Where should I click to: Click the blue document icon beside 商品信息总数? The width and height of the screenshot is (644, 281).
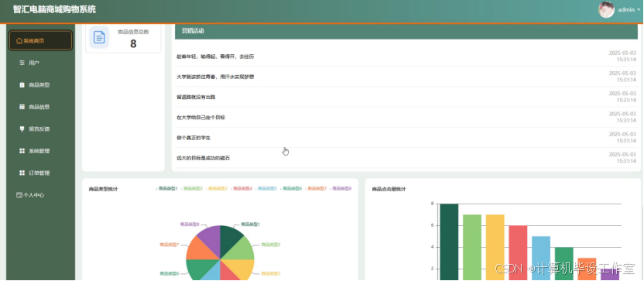click(99, 37)
